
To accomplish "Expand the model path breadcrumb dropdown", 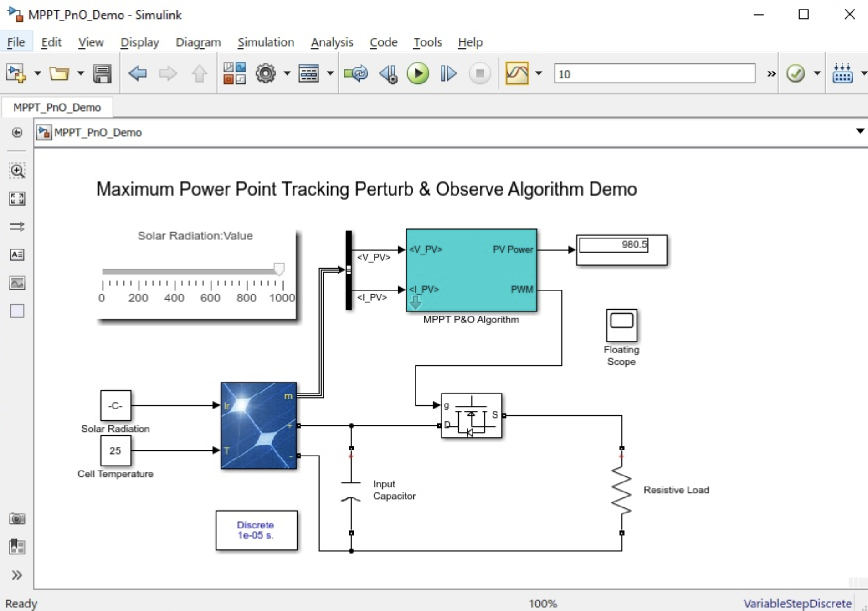I will coord(860,131).
